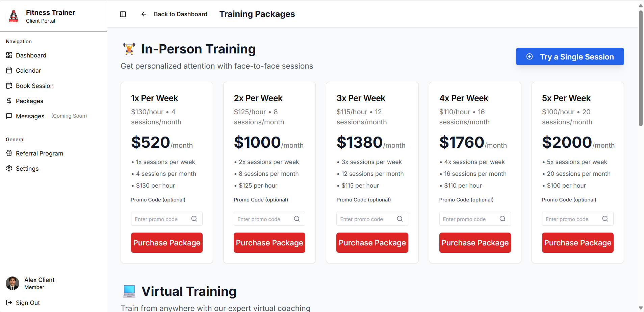Click the Book Session calendar icon
This screenshot has height=312, width=644.
coord(9,86)
